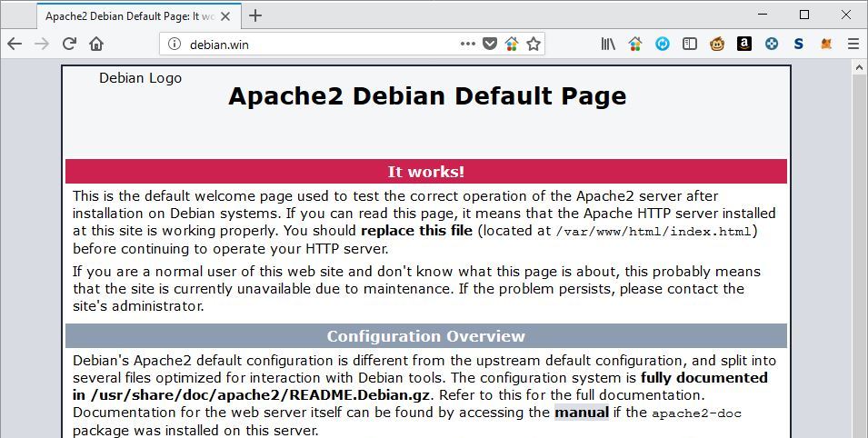Click the colorful house toolbar extension

tap(635, 44)
